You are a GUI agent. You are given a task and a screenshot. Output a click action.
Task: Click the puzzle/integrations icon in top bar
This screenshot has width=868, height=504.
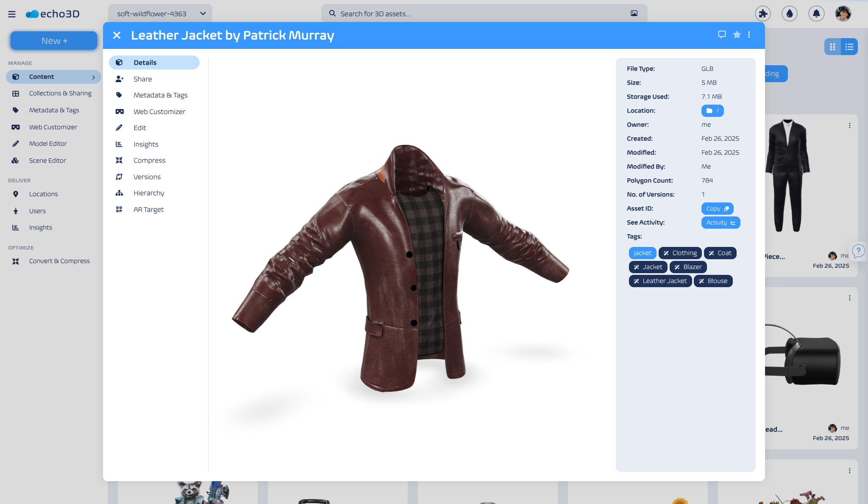[x=762, y=14]
